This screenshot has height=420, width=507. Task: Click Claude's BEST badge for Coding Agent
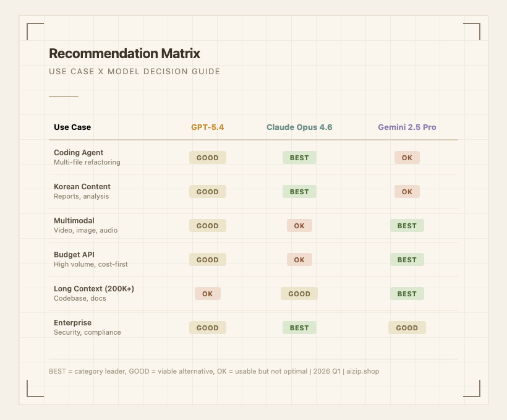tap(299, 158)
